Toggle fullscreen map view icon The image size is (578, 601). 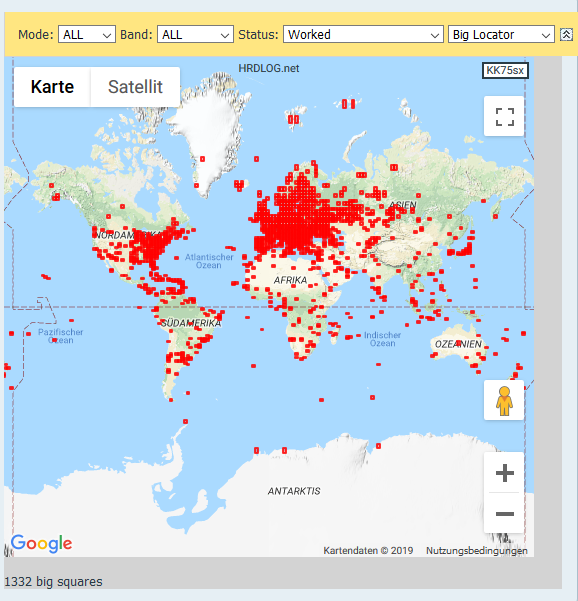pos(504,117)
